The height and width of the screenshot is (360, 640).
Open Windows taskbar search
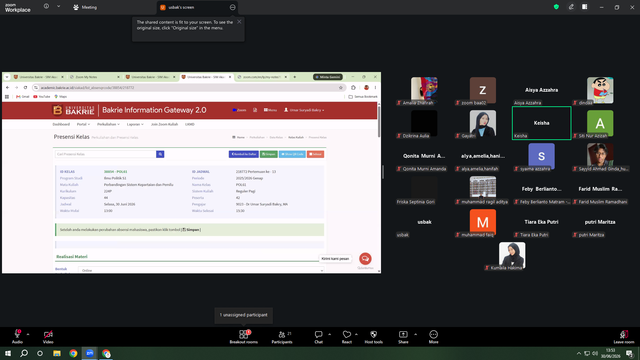(x=24, y=353)
